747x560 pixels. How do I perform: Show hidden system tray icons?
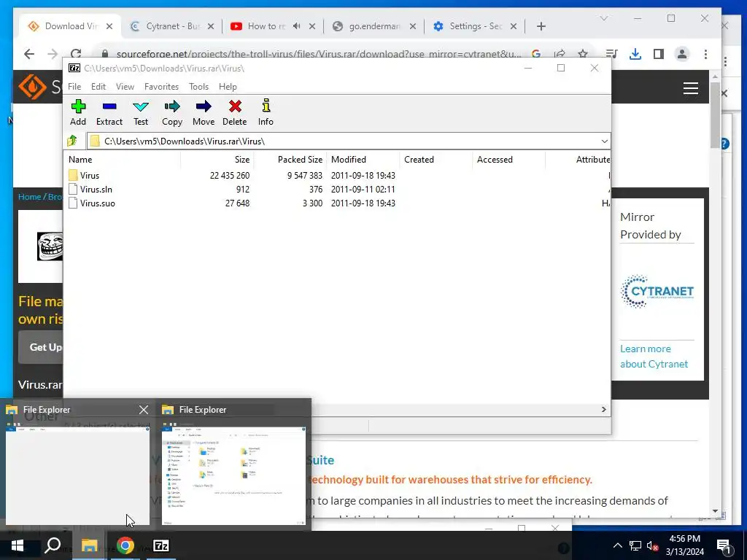coord(617,545)
